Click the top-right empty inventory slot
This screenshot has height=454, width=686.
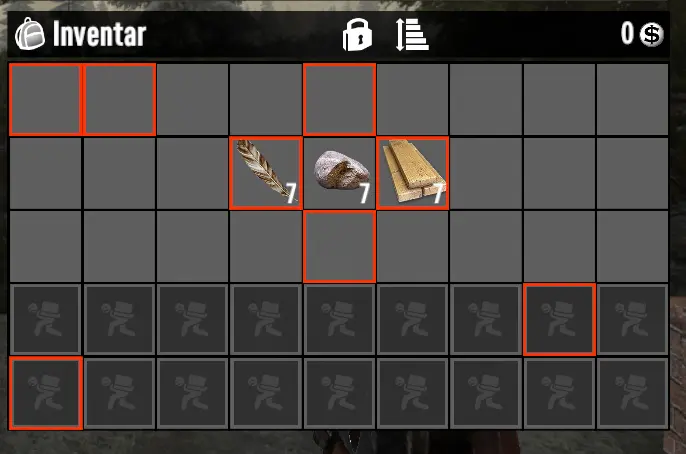[632, 100]
